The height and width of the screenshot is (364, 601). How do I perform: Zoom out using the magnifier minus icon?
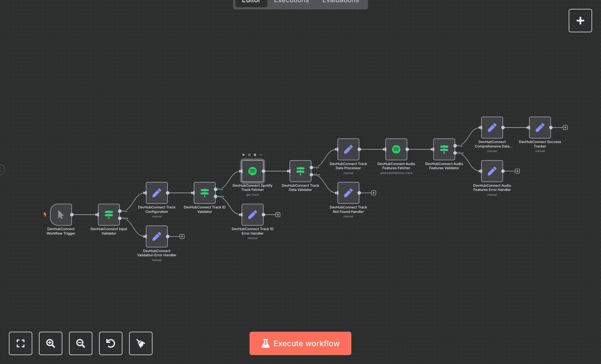81,343
